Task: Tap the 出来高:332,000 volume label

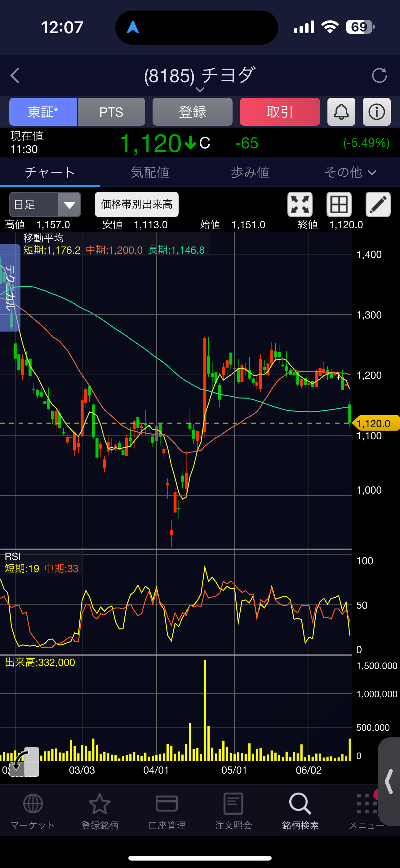Action: coord(40,663)
